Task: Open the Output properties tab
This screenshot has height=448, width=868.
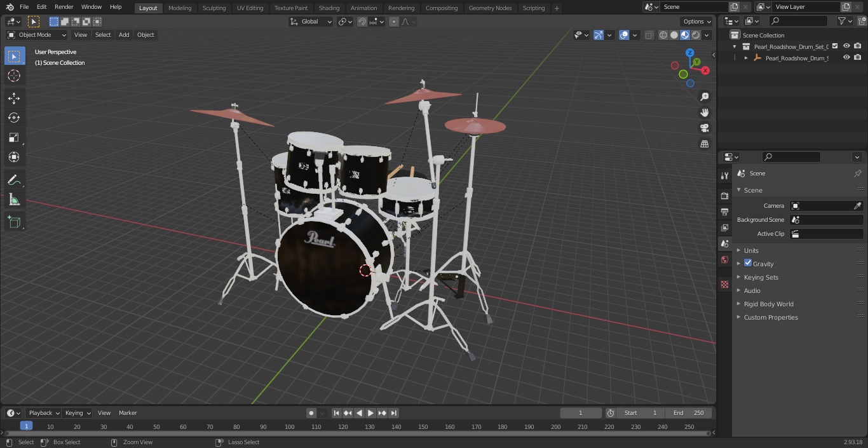Action: point(724,212)
